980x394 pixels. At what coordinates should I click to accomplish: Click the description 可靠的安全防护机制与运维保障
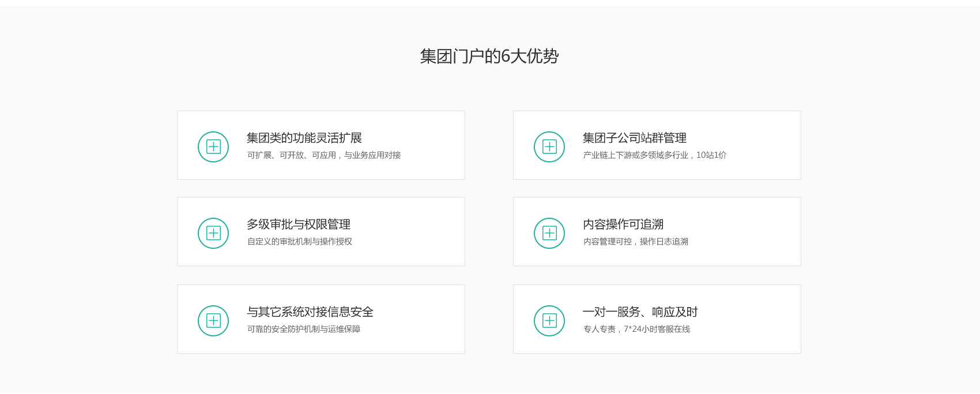303,329
